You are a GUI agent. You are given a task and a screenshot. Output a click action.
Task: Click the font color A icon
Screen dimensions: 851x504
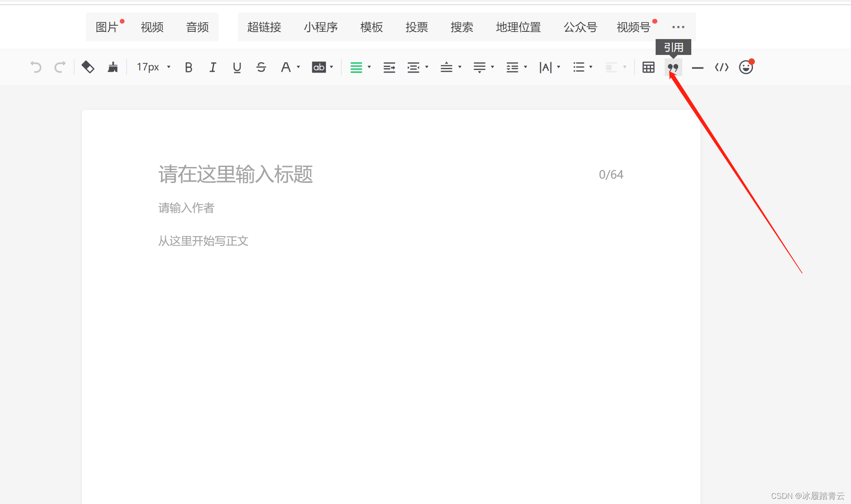286,67
